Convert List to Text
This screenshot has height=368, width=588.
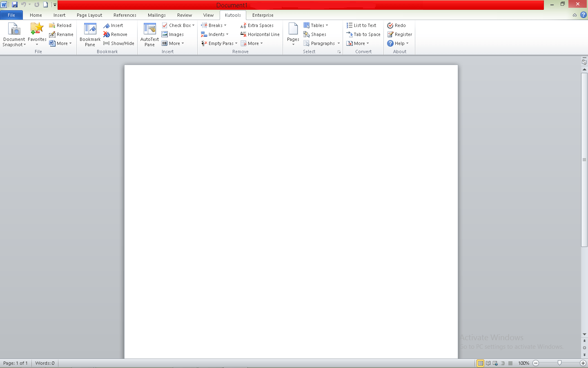361,25
